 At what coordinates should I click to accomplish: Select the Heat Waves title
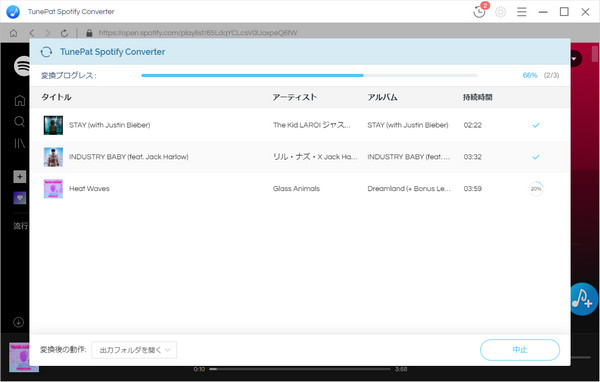pos(89,189)
